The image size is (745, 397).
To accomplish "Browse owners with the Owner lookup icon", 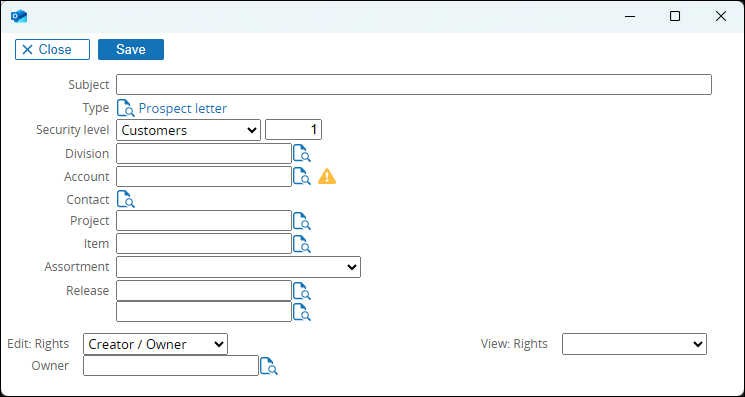I will [269, 366].
